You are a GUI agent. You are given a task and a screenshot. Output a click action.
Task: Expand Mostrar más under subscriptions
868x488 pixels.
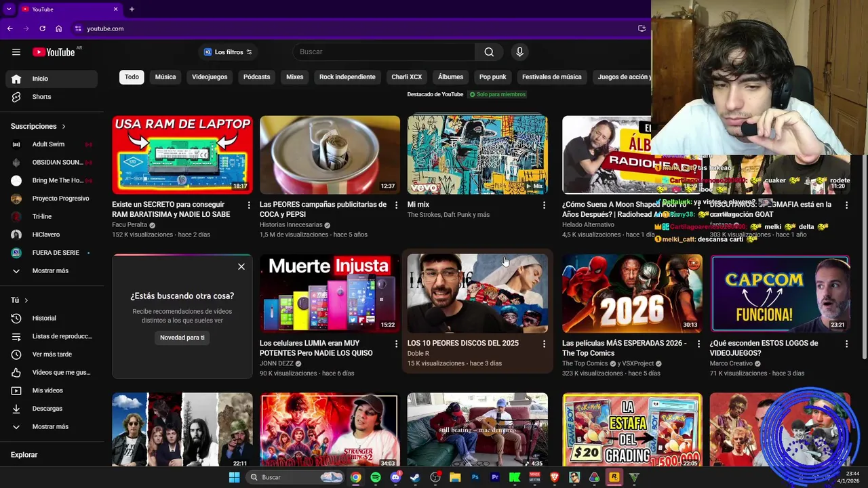coord(52,271)
